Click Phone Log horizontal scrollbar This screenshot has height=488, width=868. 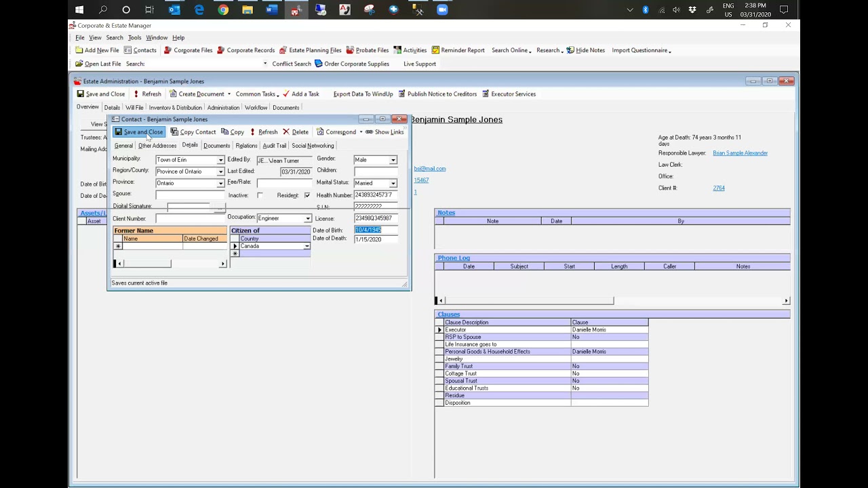[x=612, y=300]
